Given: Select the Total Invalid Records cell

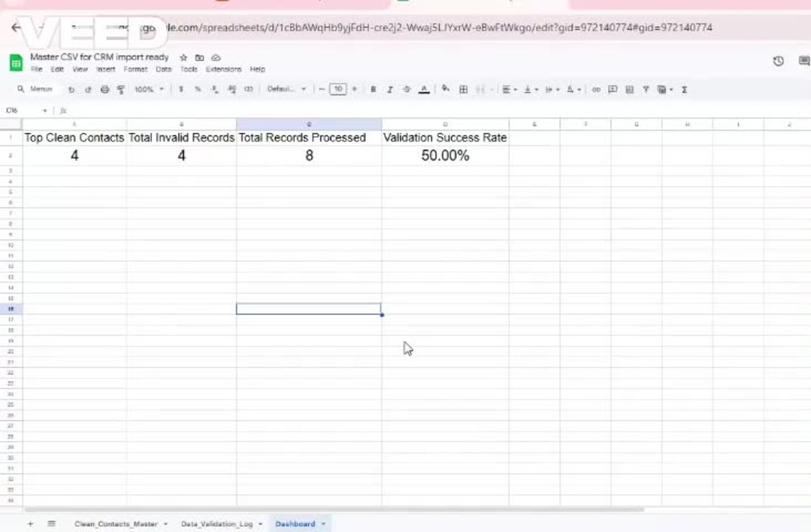Looking at the screenshot, I should (182, 138).
